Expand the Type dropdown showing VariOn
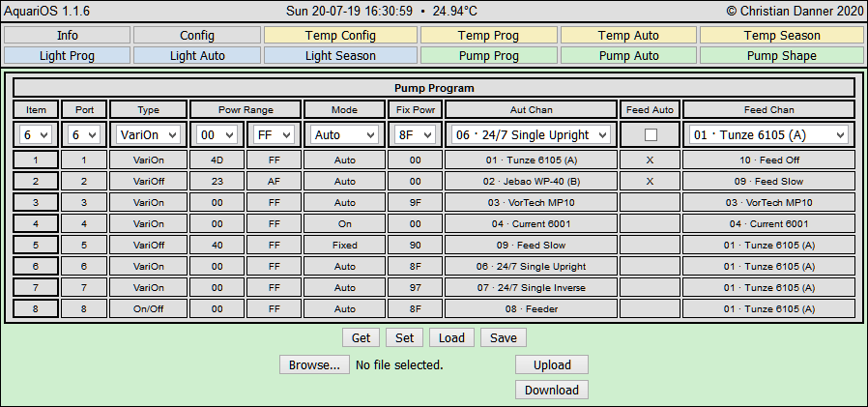 (148, 134)
